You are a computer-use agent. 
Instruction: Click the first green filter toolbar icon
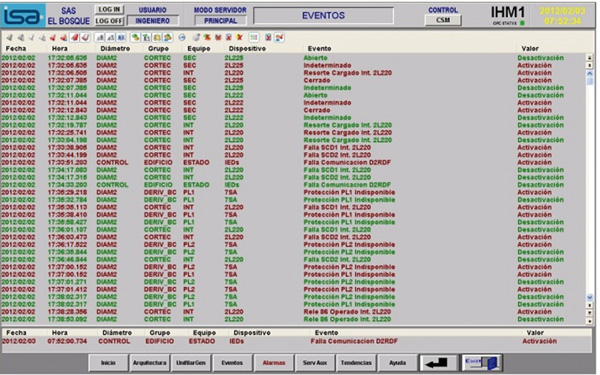(x=135, y=38)
